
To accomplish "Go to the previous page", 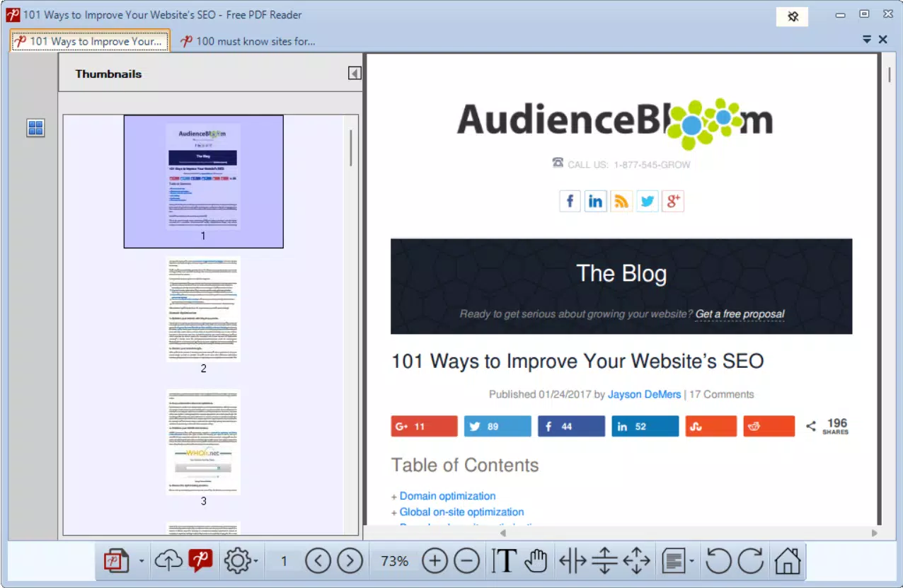I will click(x=318, y=561).
